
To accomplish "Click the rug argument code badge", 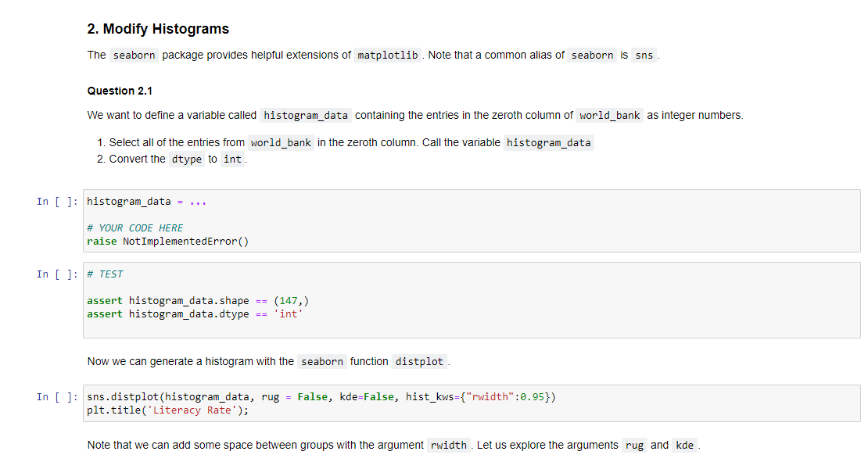I will (x=633, y=445).
